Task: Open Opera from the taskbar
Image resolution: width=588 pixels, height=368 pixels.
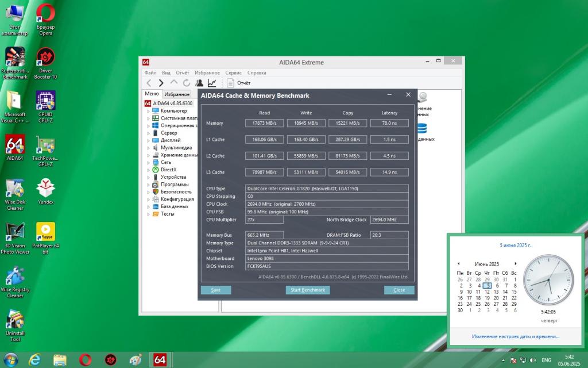Action: [85, 360]
